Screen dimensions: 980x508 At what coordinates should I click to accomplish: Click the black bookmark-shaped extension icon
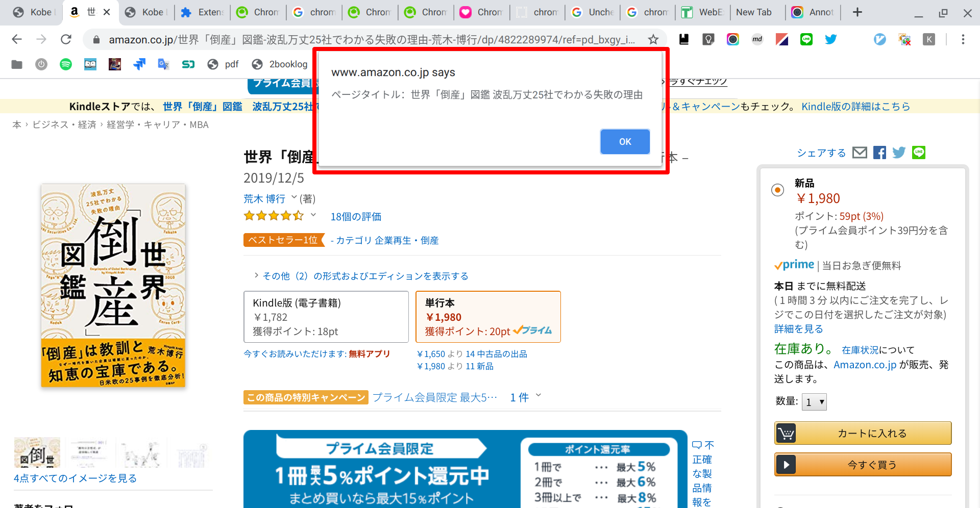pyautogui.click(x=684, y=39)
